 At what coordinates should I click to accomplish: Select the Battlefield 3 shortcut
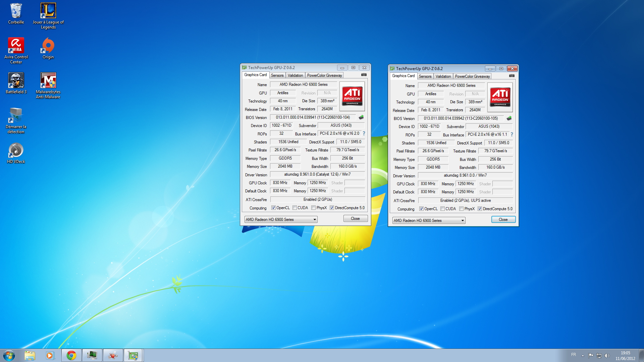click(16, 83)
